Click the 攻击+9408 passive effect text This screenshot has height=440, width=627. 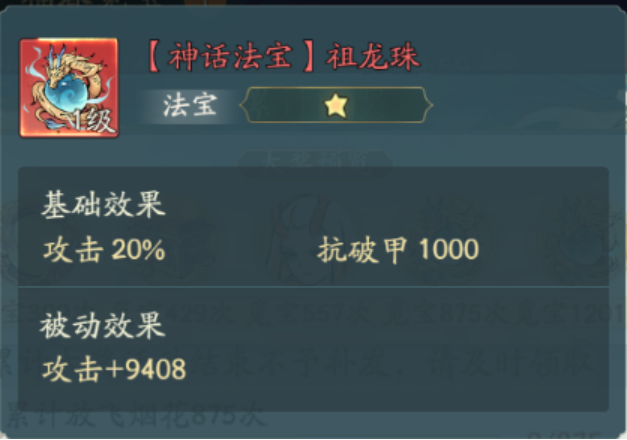click(114, 369)
